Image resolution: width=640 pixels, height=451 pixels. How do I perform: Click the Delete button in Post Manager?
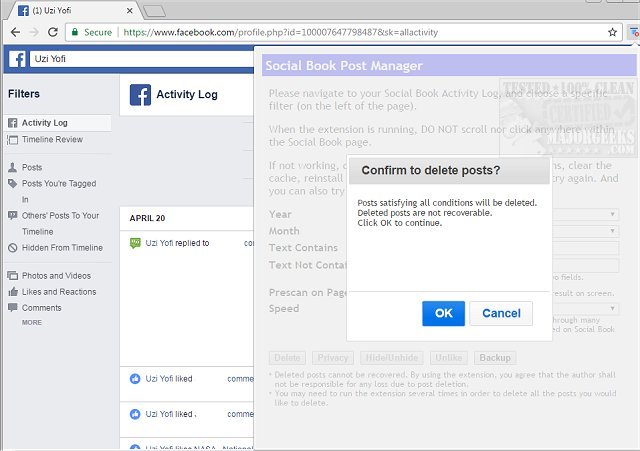[287, 358]
